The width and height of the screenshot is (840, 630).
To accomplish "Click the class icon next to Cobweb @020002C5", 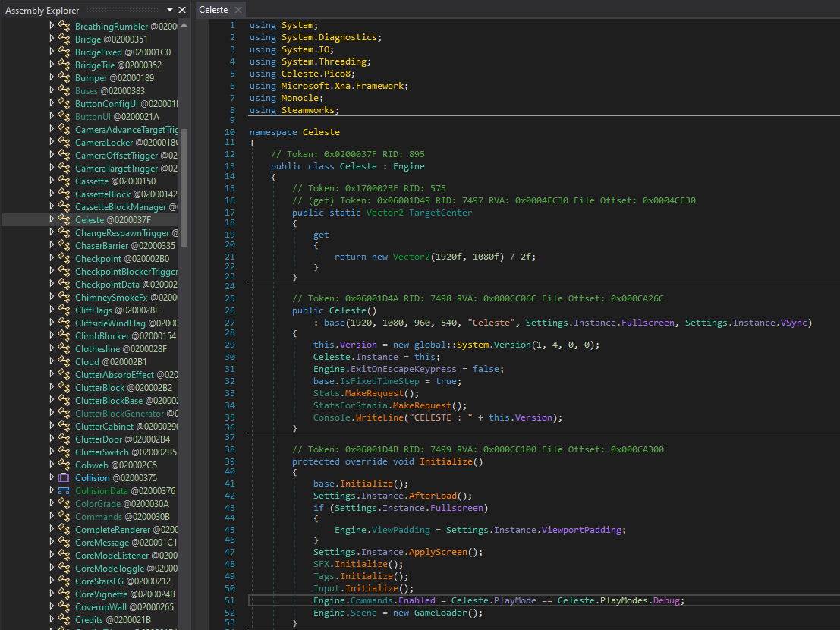I will click(x=64, y=465).
